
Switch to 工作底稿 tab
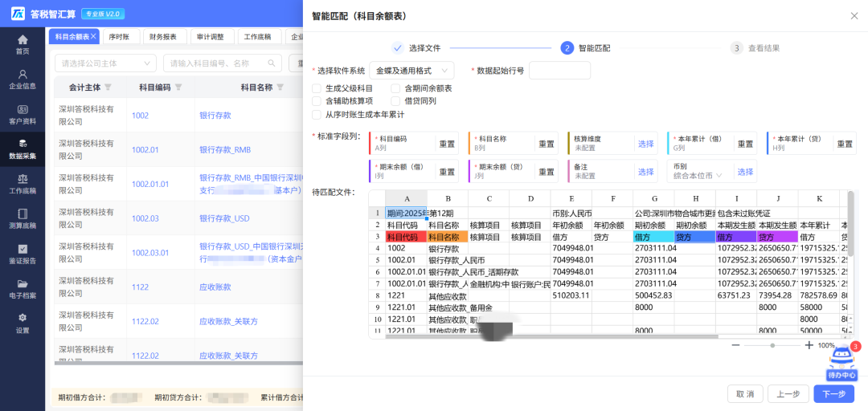[258, 36]
